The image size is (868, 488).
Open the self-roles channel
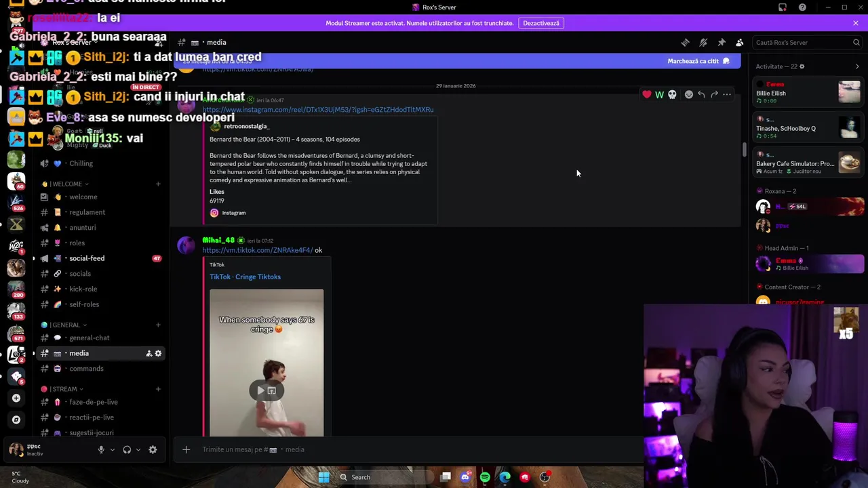pyautogui.click(x=100, y=304)
